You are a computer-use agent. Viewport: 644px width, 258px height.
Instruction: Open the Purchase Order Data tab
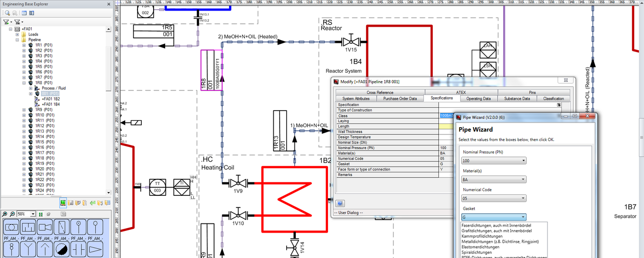(x=400, y=99)
